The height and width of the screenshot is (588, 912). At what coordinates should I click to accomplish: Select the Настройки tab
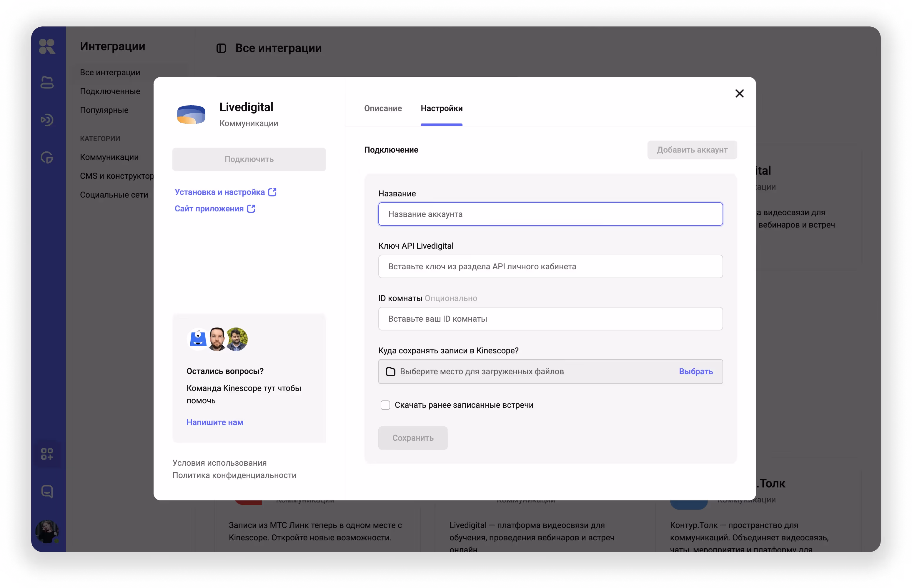pyautogui.click(x=441, y=108)
